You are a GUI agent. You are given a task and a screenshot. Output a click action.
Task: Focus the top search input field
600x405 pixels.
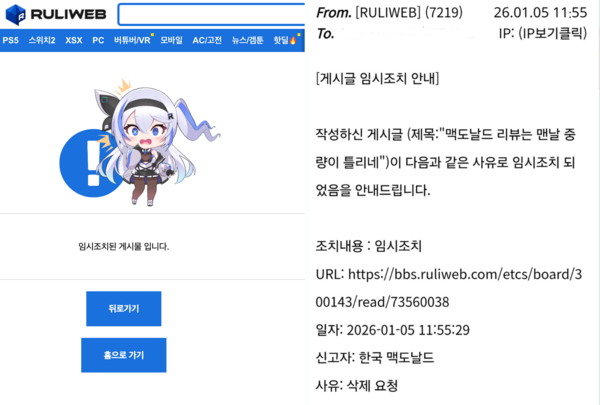(211, 15)
